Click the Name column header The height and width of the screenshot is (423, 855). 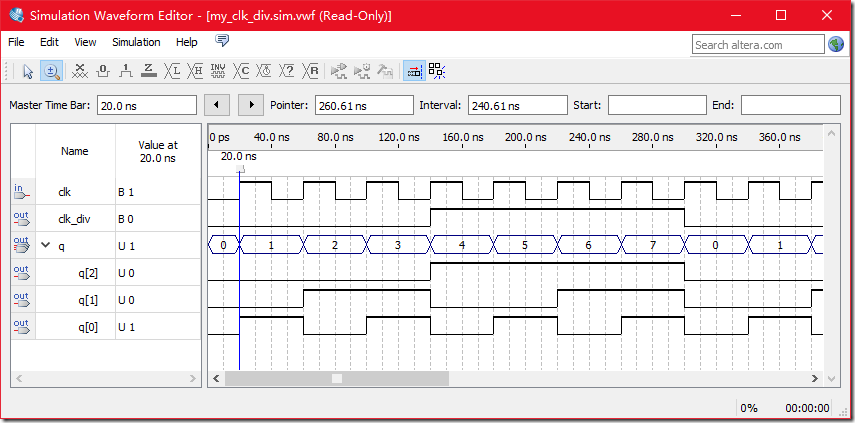click(75, 151)
